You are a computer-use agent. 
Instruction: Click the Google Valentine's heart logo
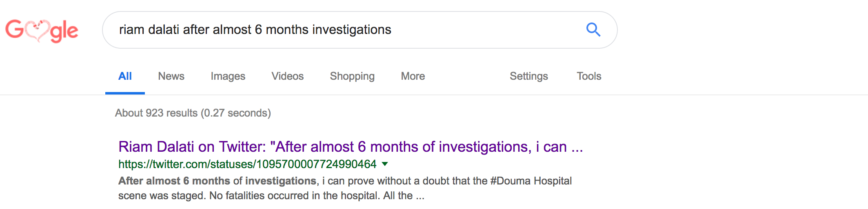pos(42,30)
